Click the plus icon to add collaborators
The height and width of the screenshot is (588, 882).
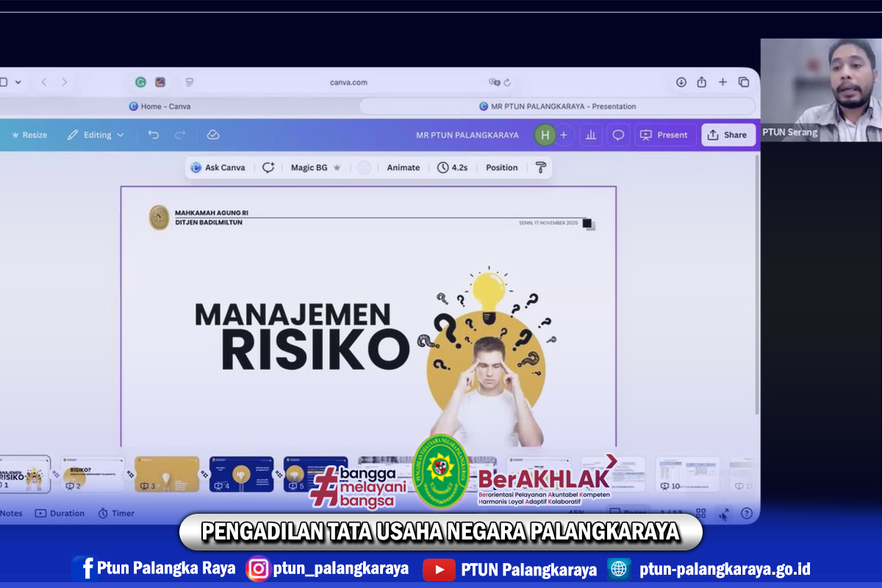pyautogui.click(x=564, y=135)
